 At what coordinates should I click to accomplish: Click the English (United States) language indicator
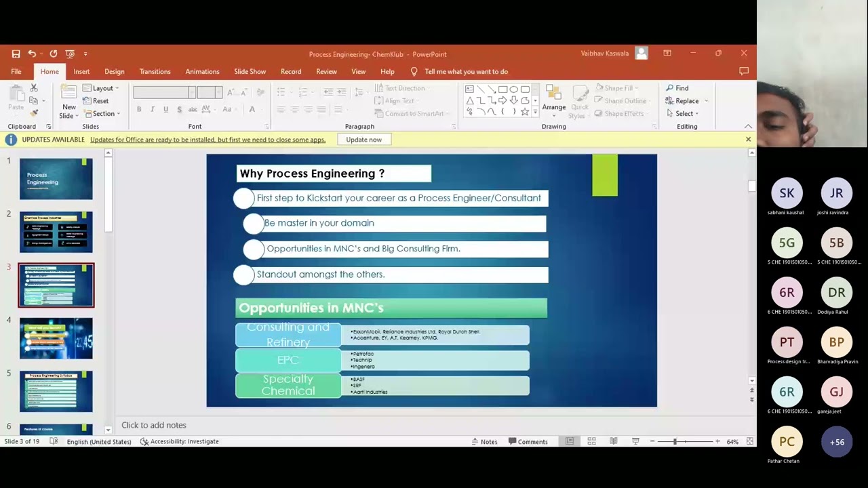[99, 441]
